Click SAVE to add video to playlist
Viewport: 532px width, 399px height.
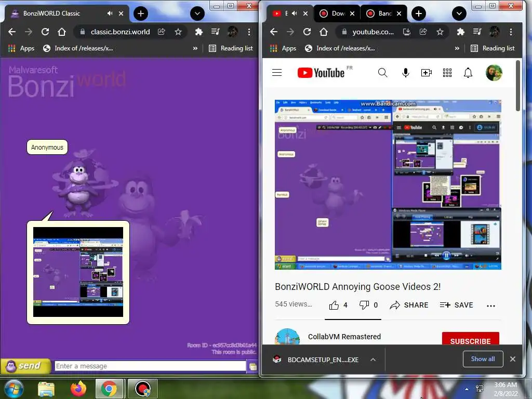[456, 305]
